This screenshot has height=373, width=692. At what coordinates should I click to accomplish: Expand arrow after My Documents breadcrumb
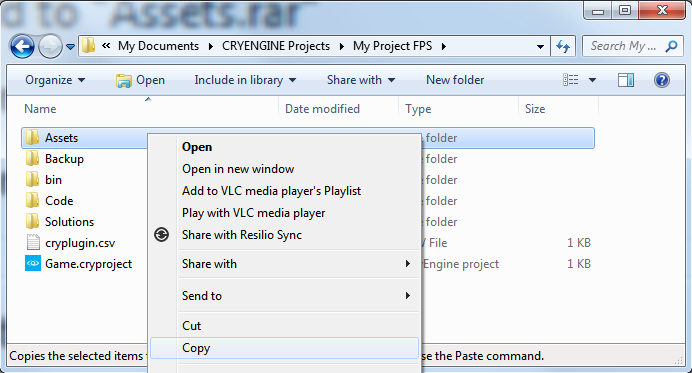(x=211, y=46)
